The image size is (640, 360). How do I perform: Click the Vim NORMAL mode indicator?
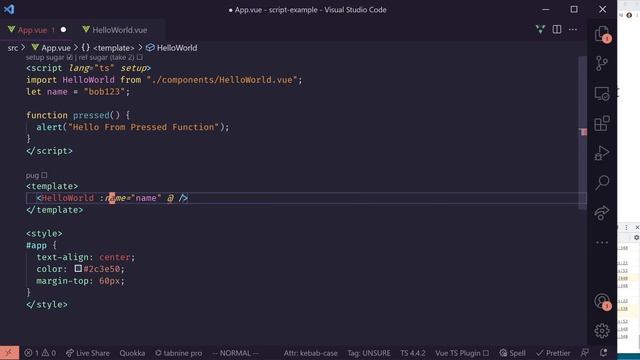[236, 353]
